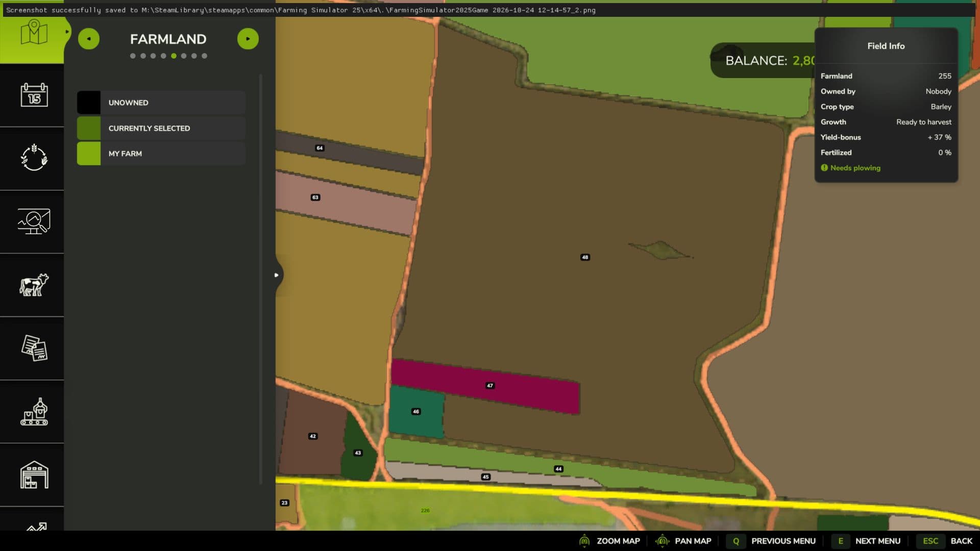Select the Currently Selected legend entry
This screenshot has width=980, height=551.
click(161, 128)
